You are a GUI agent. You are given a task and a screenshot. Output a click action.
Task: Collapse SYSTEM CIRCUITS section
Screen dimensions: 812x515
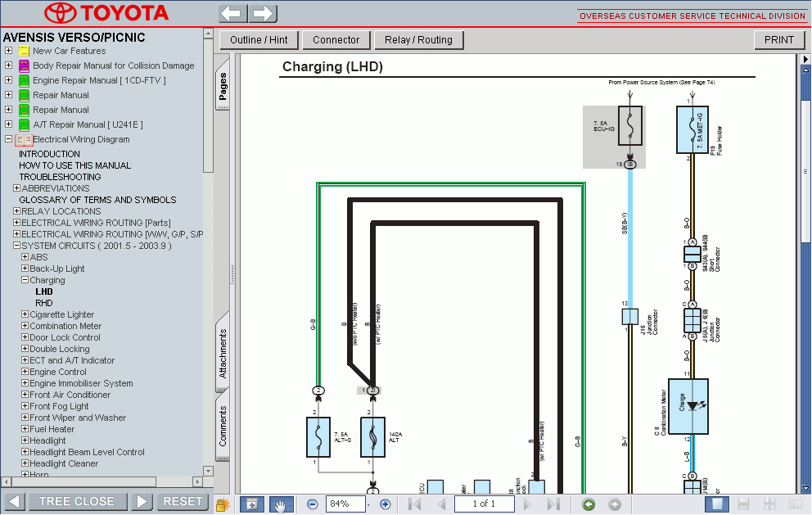[x=16, y=246]
